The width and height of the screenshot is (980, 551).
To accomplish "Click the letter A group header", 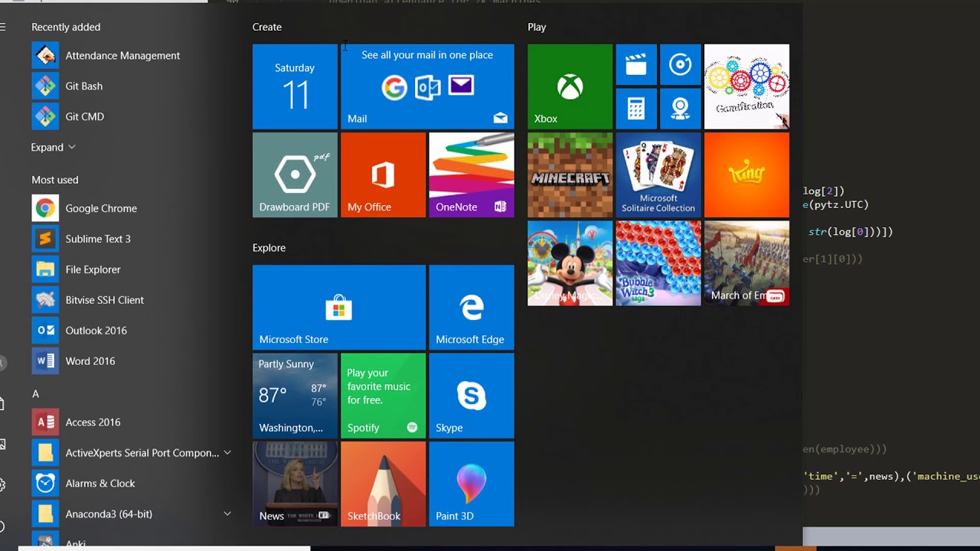I will tap(35, 393).
